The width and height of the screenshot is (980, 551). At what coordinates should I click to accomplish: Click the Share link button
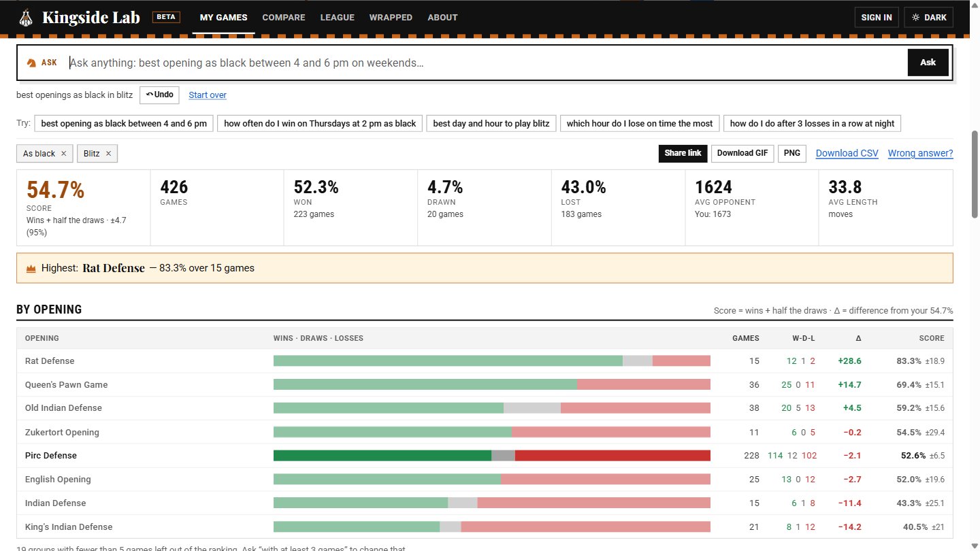coord(683,153)
